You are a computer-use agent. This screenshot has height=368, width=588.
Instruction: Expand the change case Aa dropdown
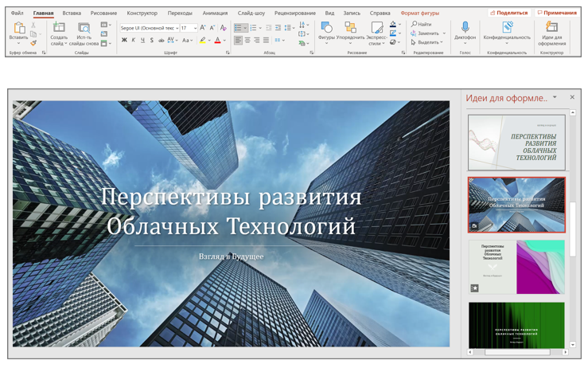point(192,40)
